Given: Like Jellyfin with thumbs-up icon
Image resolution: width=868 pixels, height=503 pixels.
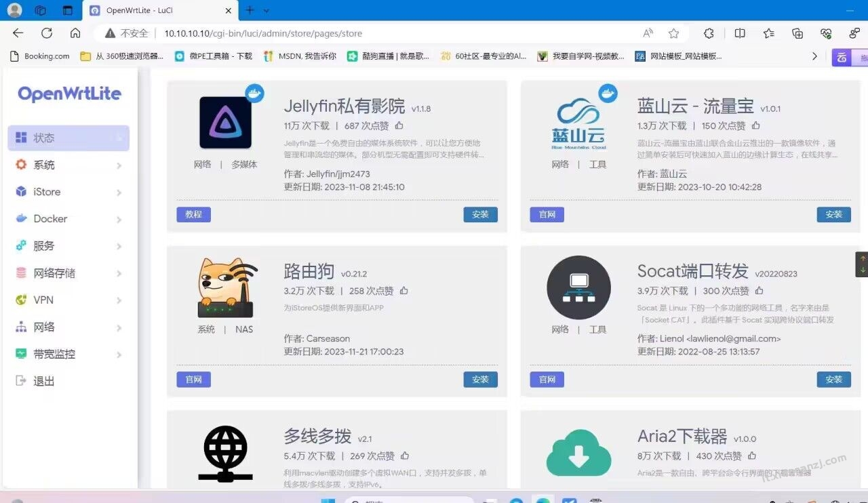Looking at the screenshot, I should (399, 125).
